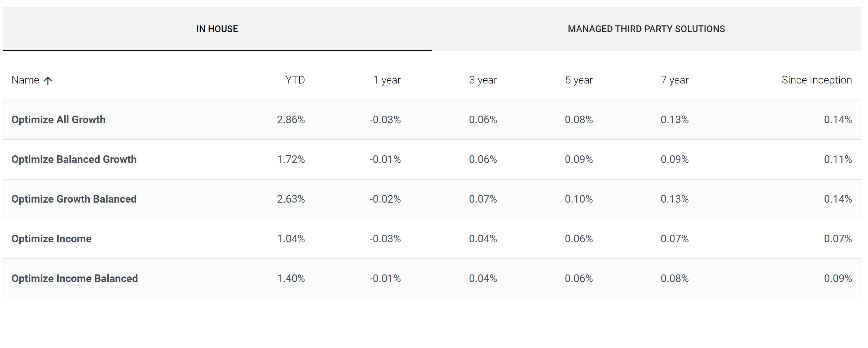
Task: Sort table by 7 year column
Action: 675,80
